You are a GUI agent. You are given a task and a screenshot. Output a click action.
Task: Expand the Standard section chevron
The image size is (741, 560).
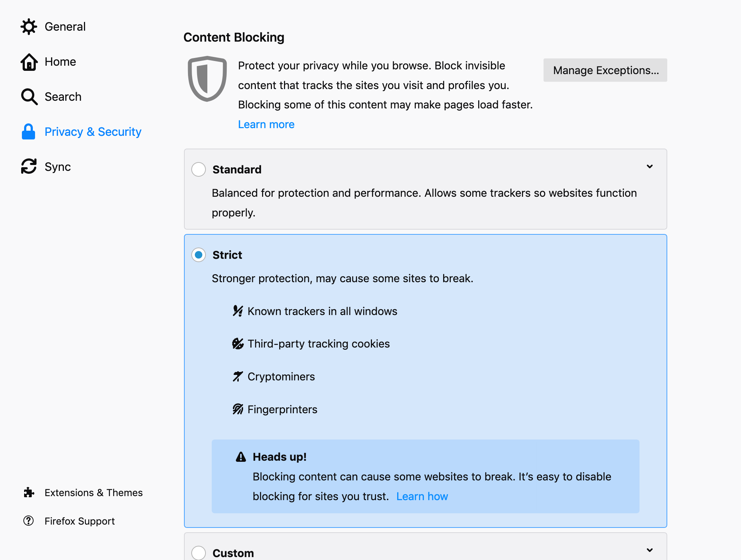point(650,166)
